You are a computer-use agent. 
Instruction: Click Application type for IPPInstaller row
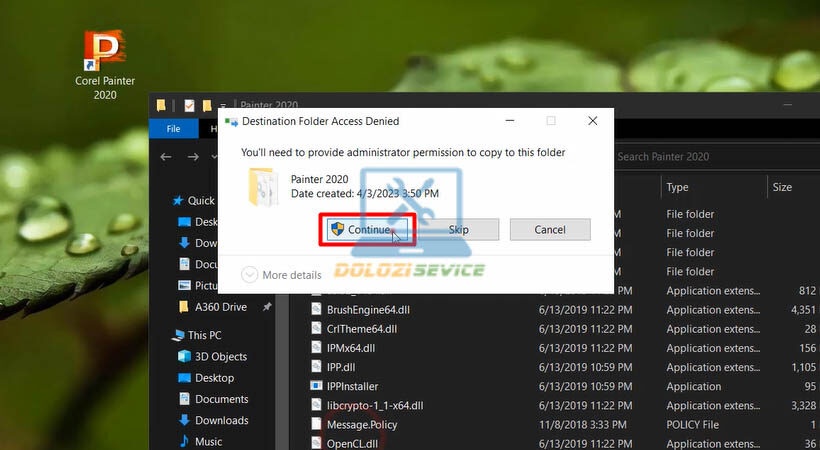(693, 386)
